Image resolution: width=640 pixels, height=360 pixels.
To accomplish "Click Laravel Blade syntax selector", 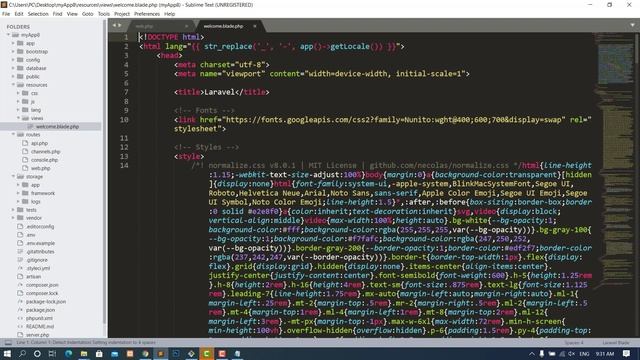I will (x=616, y=343).
